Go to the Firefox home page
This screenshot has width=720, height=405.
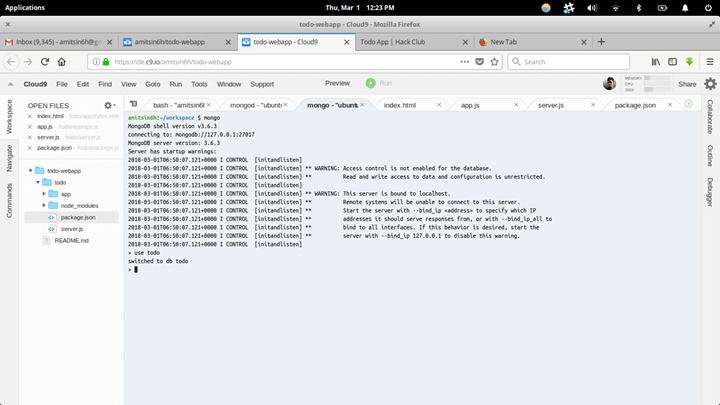pos(62,62)
